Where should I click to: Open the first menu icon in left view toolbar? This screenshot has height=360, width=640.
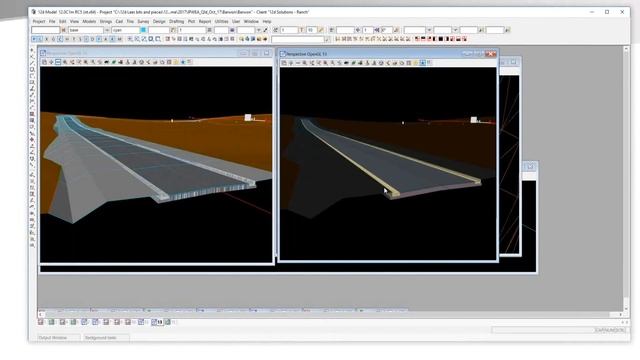coord(44,62)
